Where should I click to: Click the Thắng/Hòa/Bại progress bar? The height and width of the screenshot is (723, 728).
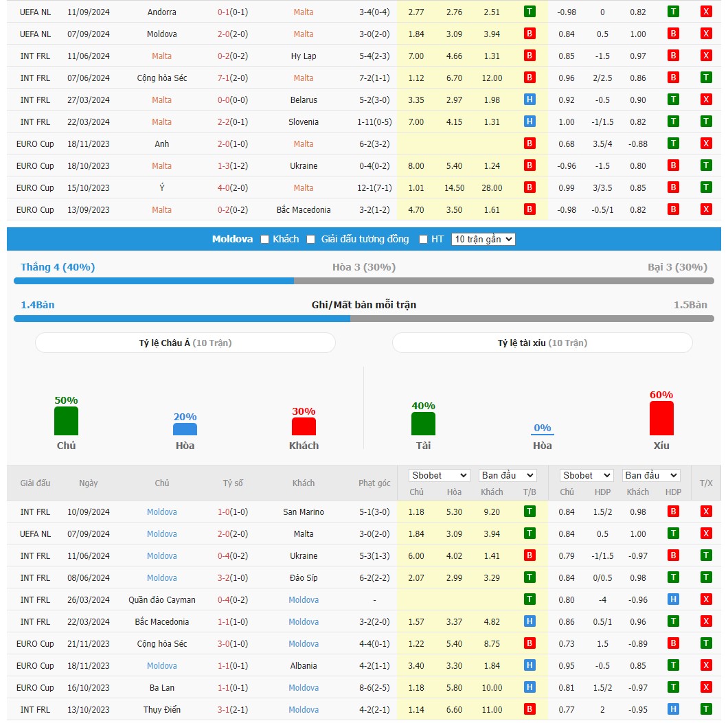tap(364, 282)
